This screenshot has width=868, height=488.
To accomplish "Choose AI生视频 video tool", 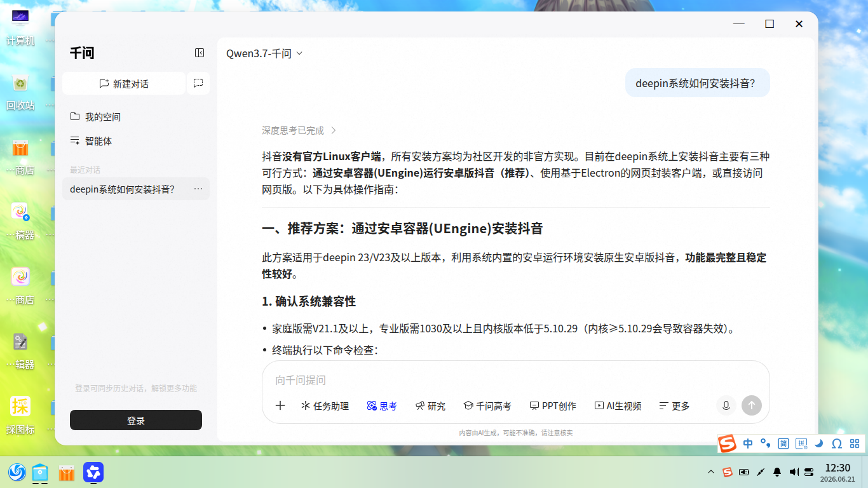I will [x=618, y=405].
